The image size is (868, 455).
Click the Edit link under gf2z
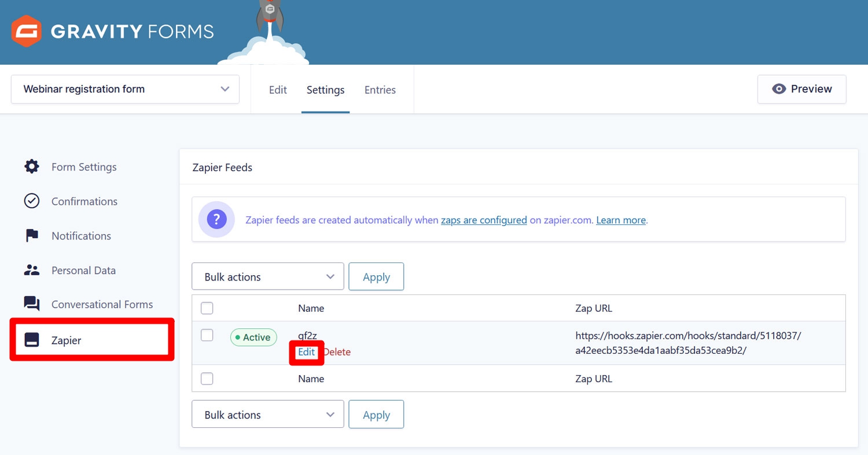306,352
